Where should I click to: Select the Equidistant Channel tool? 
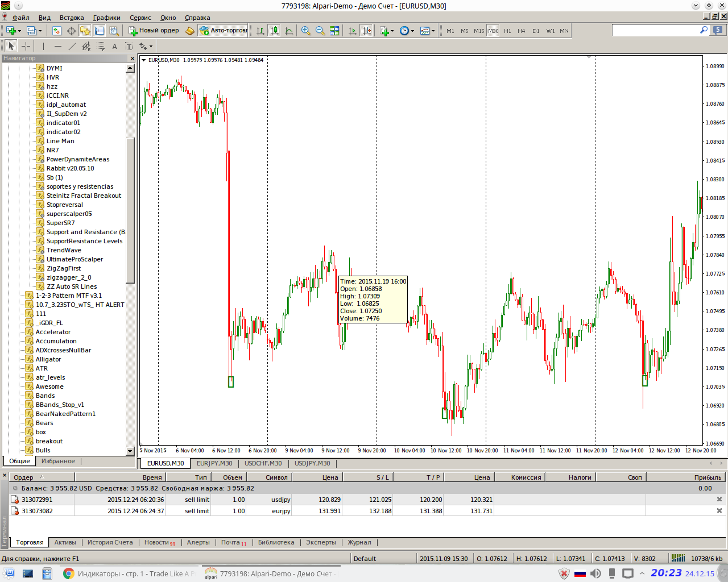pos(86,46)
